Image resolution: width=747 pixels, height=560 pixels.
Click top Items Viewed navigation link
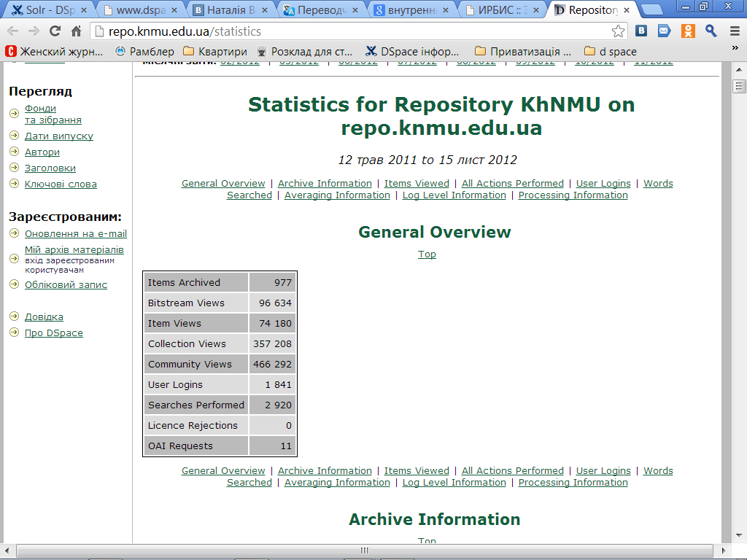[x=417, y=184]
